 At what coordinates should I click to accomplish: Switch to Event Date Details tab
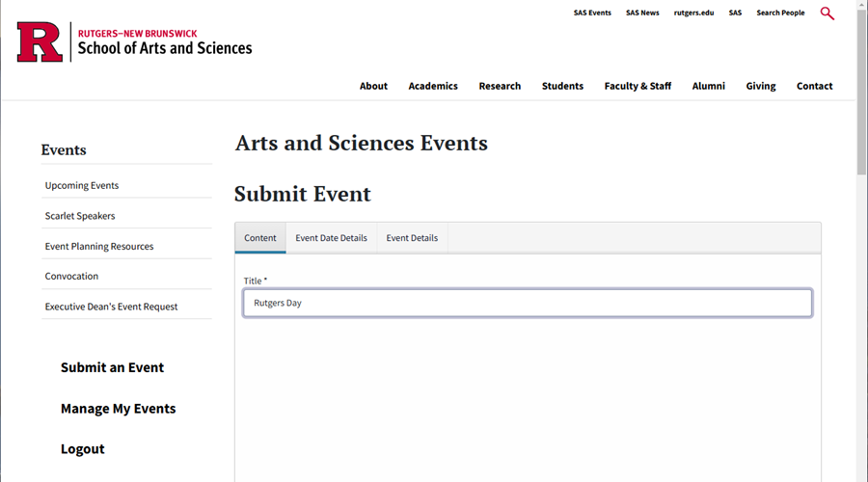tap(331, 238)
